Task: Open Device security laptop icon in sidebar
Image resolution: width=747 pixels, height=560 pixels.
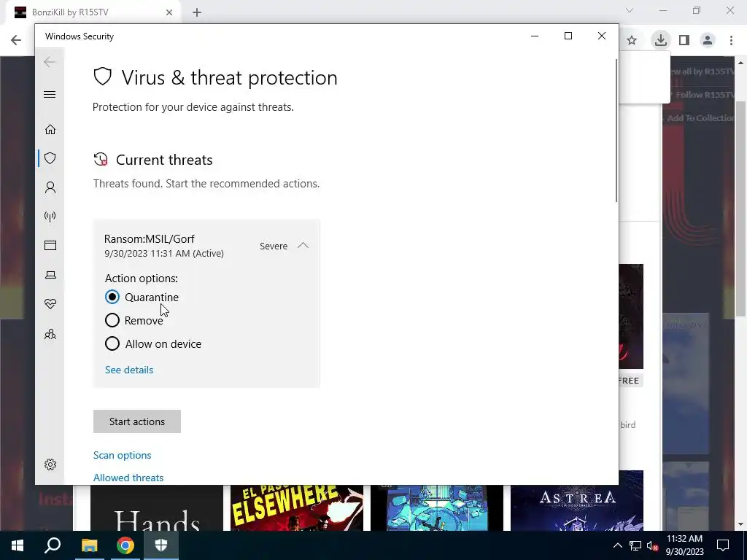Action: click(x=50, y=275)
